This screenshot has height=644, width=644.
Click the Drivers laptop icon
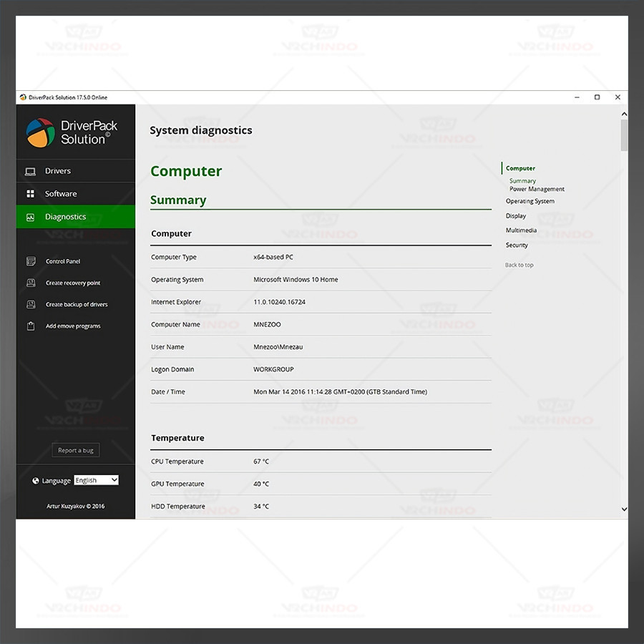(30, 171)
